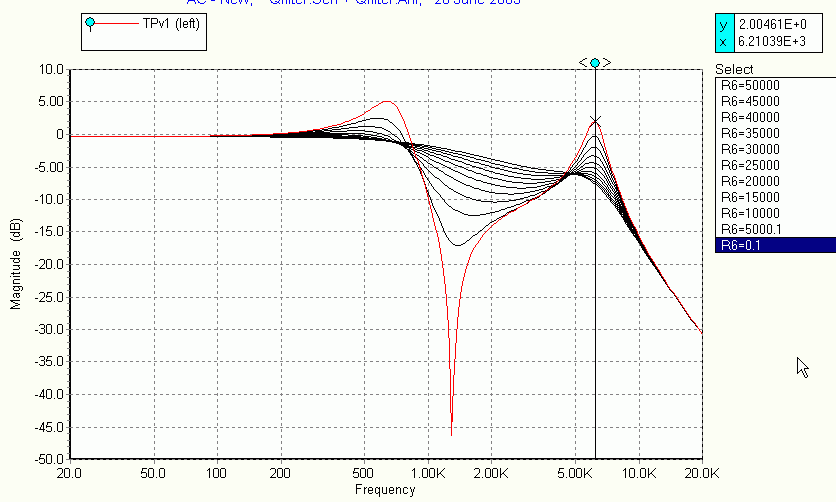Screen dimensions: 836x502
Task: Select the R6=50000 curve entry
Action: [x=776, y=85]
